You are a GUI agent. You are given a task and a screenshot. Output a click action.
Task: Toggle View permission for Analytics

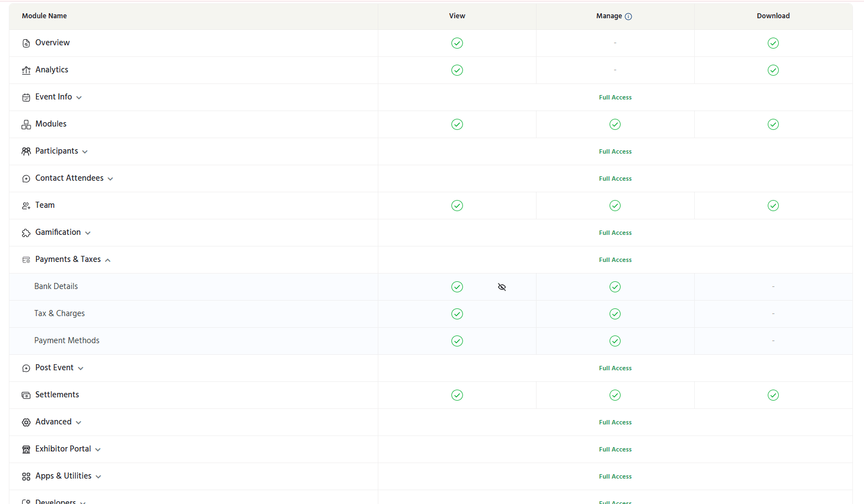click(x=457, y=70)
